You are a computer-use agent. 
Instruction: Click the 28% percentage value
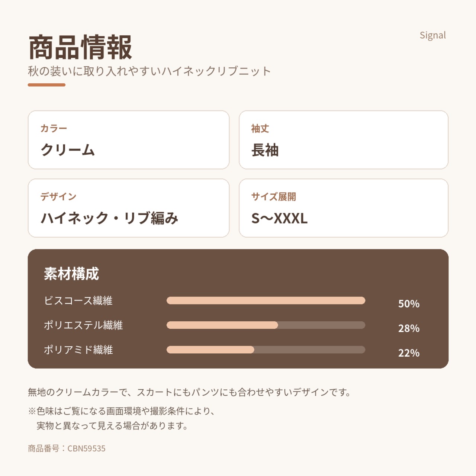pyautogui.click(x=409, y=328)
